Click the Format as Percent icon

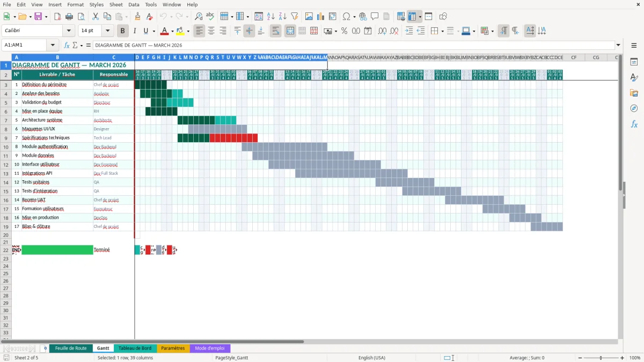(x=345, y=31)
